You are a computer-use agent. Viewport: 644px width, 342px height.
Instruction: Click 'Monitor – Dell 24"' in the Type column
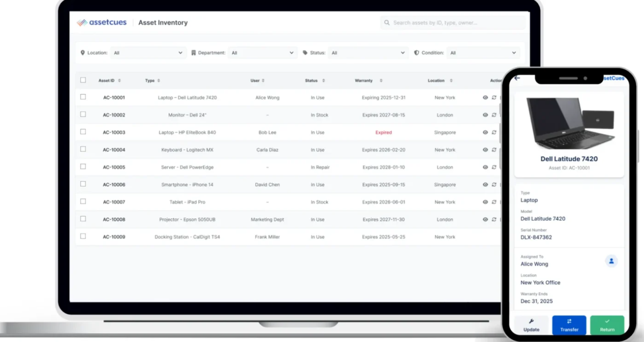click(187, 115)
